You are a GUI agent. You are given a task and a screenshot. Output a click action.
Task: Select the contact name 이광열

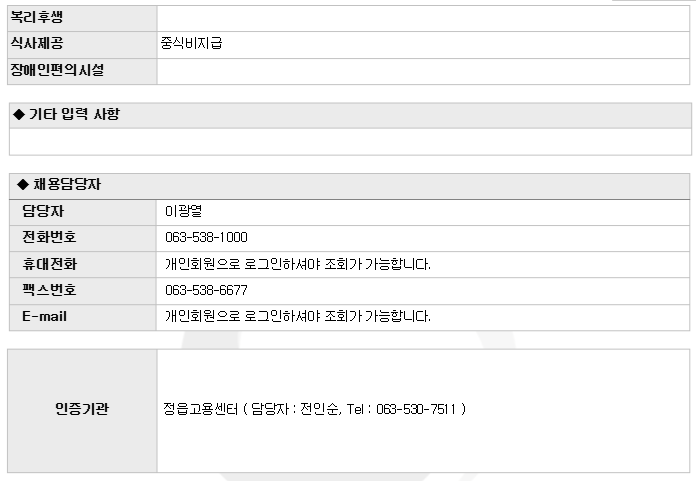click(184, 211)
